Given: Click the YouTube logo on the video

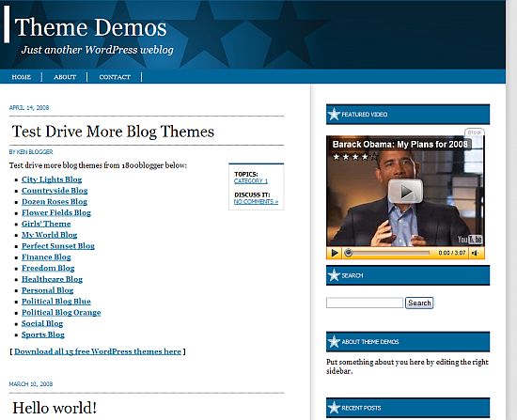Looking at the screenshot, I should click(x=470, y=239).
